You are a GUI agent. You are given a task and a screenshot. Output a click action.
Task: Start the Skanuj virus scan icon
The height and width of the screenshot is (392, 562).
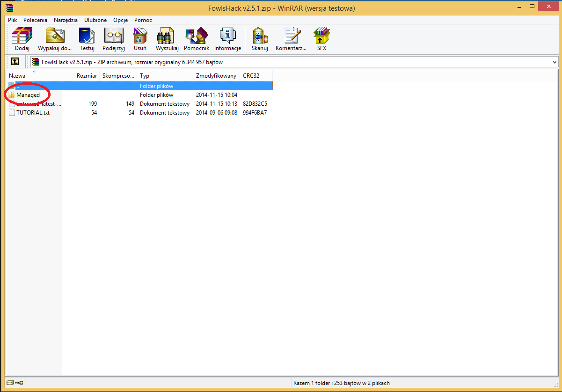(x=260, y=36)
